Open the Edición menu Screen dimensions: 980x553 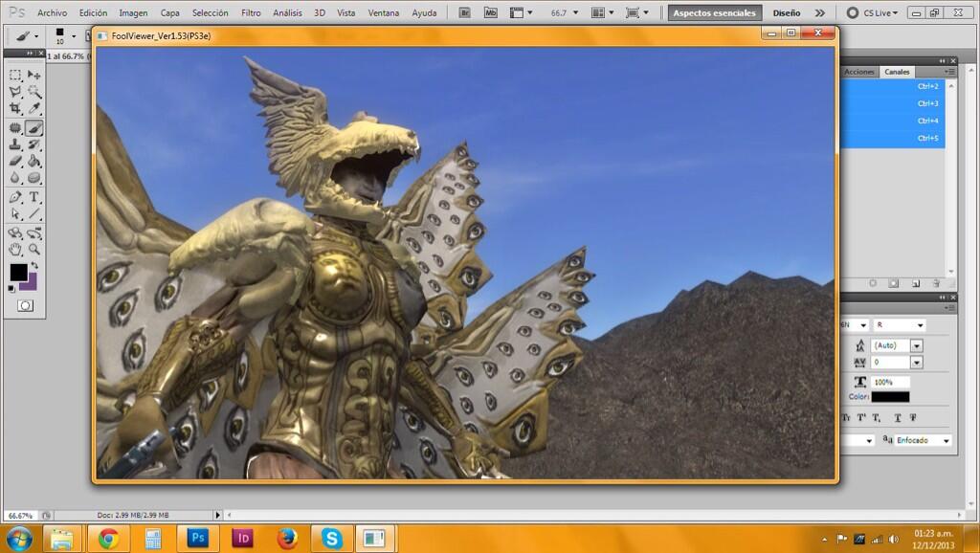93,12
